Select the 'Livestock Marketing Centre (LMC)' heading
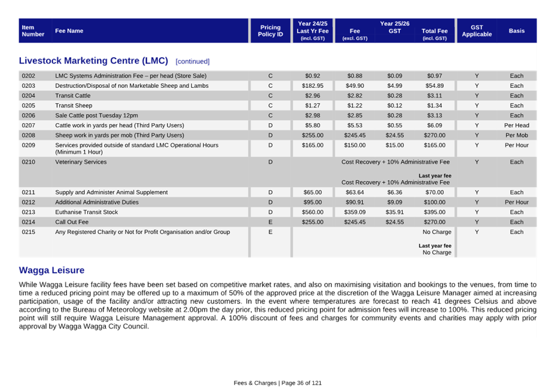This screenshot has width=555, height=392. click(x=93, y=60)
